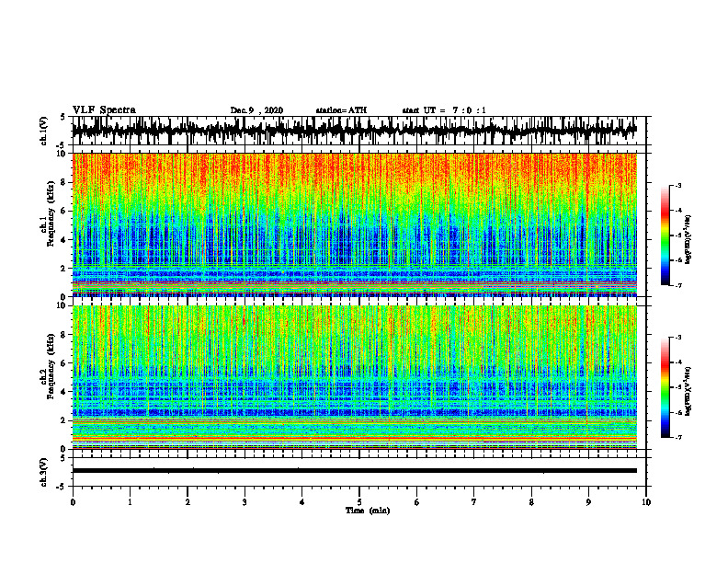Click the "10" tick on the time axis

(x=646, y=502)
